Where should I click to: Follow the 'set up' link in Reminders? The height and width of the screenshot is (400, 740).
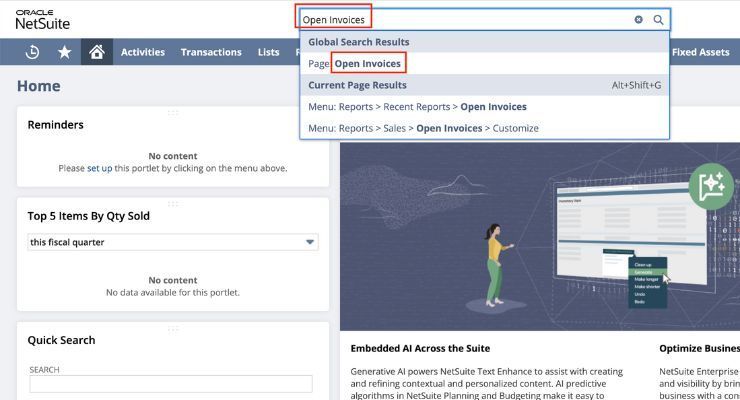point(100,168)
